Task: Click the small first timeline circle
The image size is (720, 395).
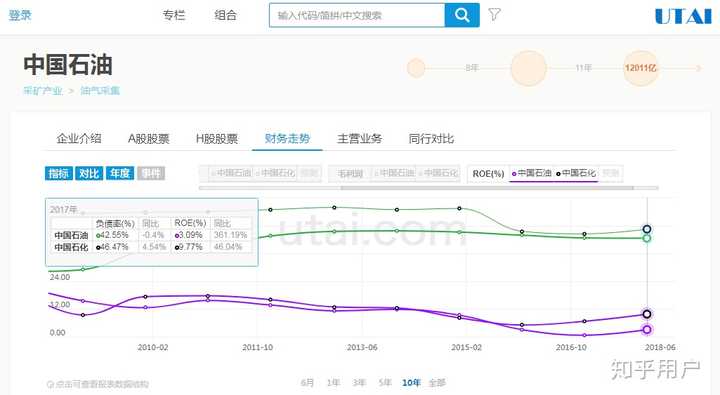Action: tap(416, 68)
